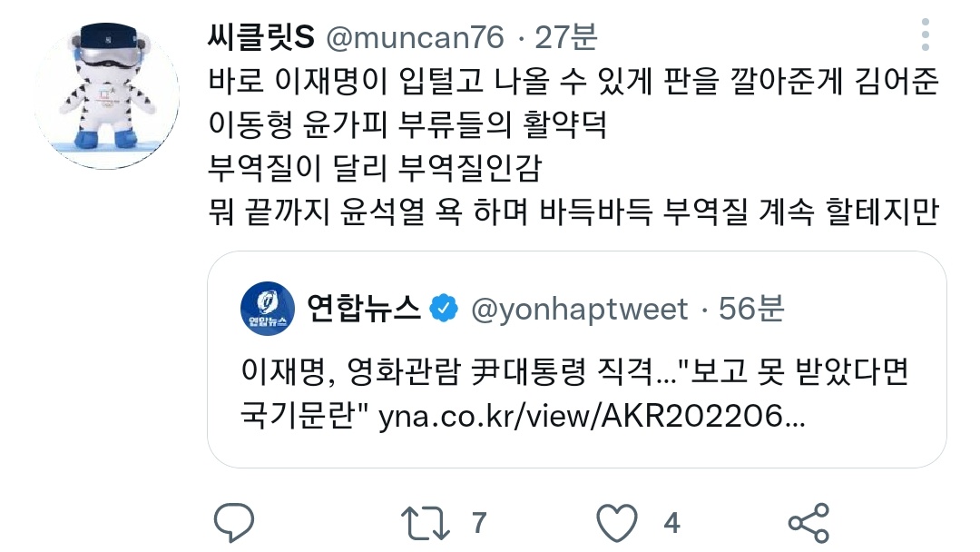Click the blue verified badge
Screen dimensions: 980x552
[x=444, y=308]
